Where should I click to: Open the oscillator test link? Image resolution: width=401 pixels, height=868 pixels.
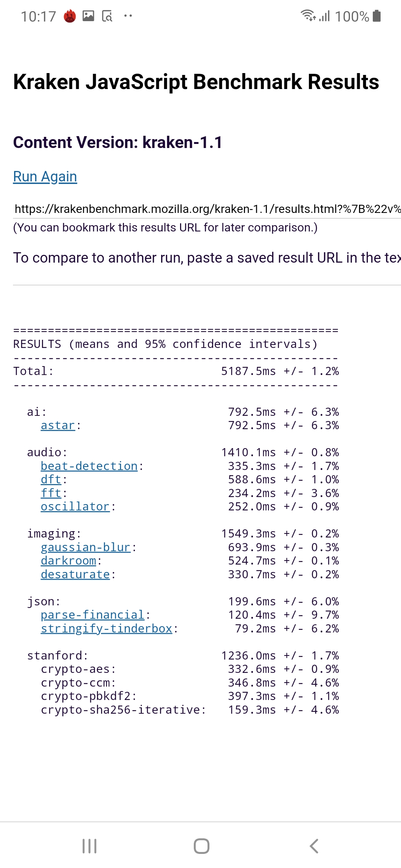(75, 507)
